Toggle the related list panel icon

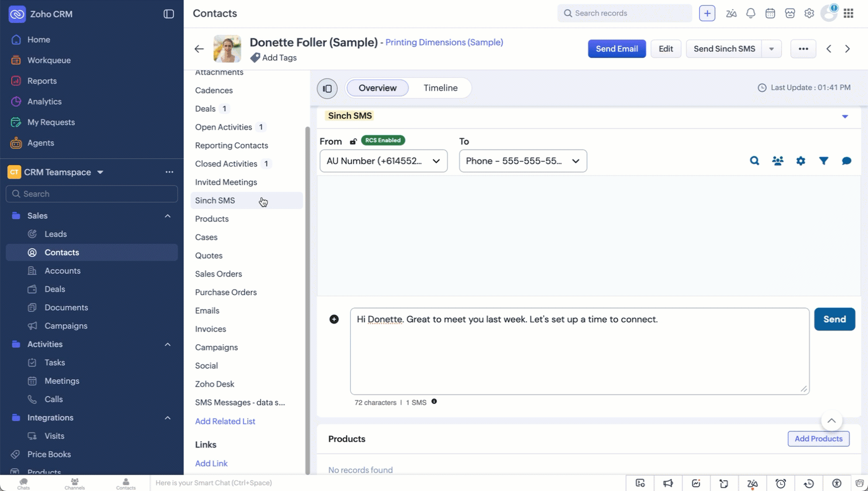pyautogui.click(x=327, y=88)
